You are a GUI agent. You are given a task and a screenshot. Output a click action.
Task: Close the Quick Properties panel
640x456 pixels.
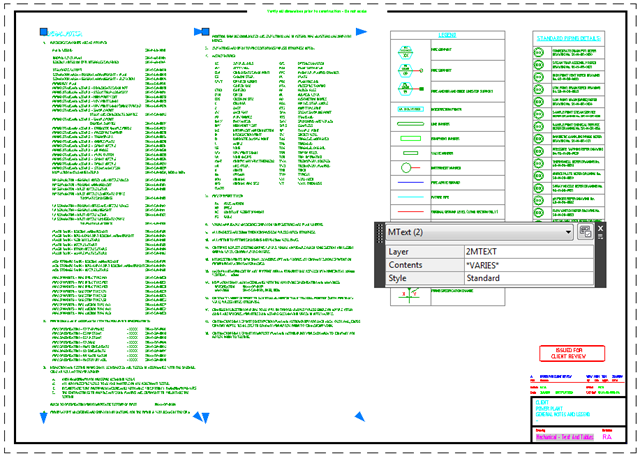click(x=601, y=228)
